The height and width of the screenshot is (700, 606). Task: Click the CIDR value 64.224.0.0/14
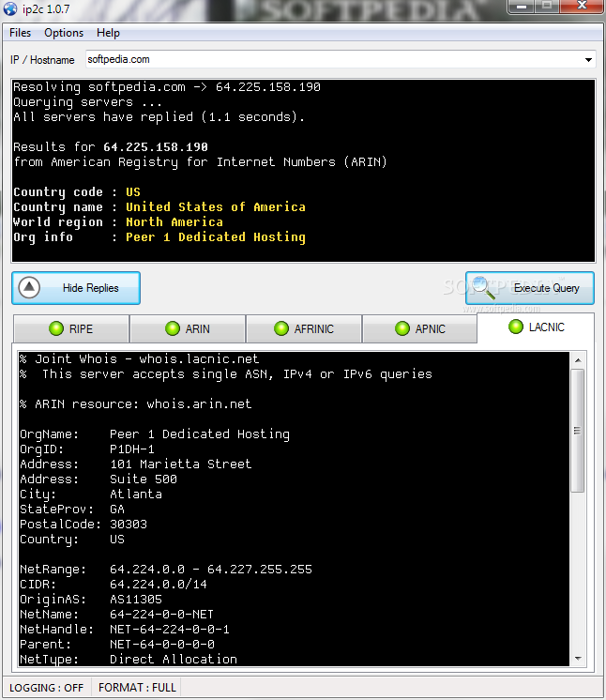click(x=159, y=585)
